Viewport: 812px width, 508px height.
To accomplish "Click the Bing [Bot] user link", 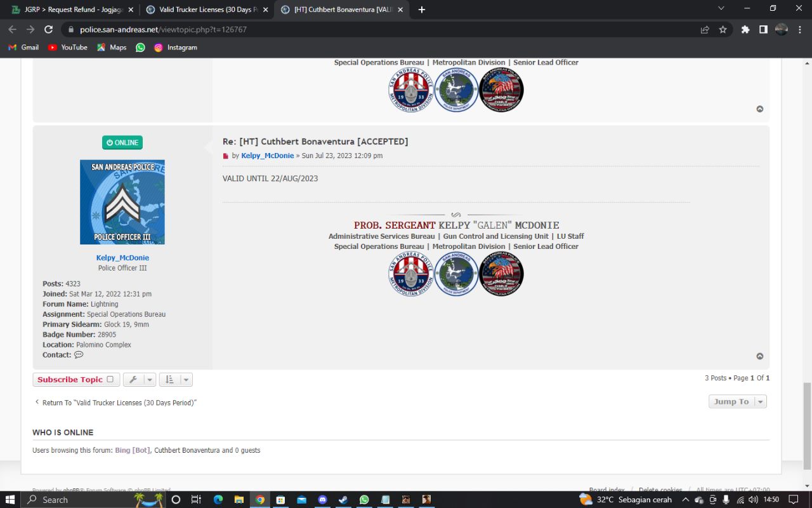I will (x=133, y=450).
